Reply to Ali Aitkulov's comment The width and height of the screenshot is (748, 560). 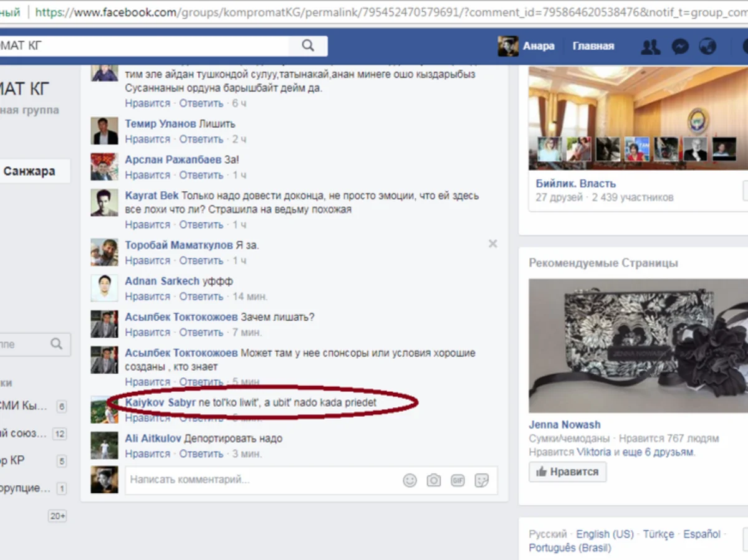pos(201,454)
